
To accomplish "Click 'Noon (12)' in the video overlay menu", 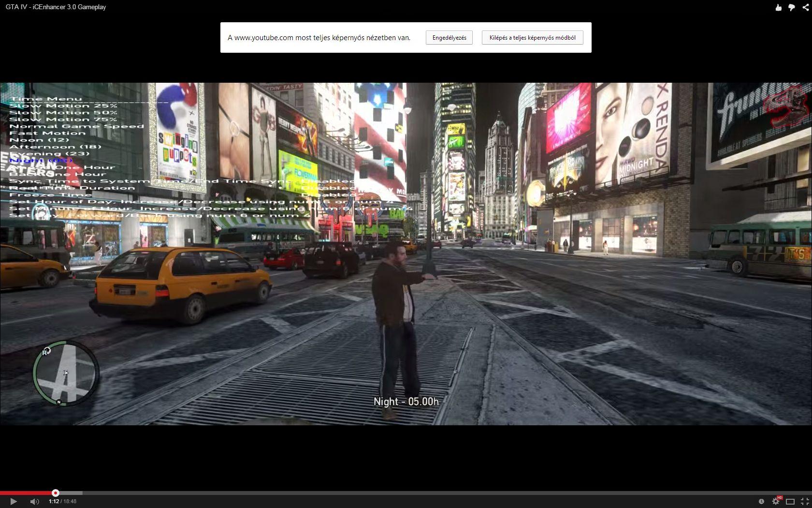I will (x=39, y=140).
